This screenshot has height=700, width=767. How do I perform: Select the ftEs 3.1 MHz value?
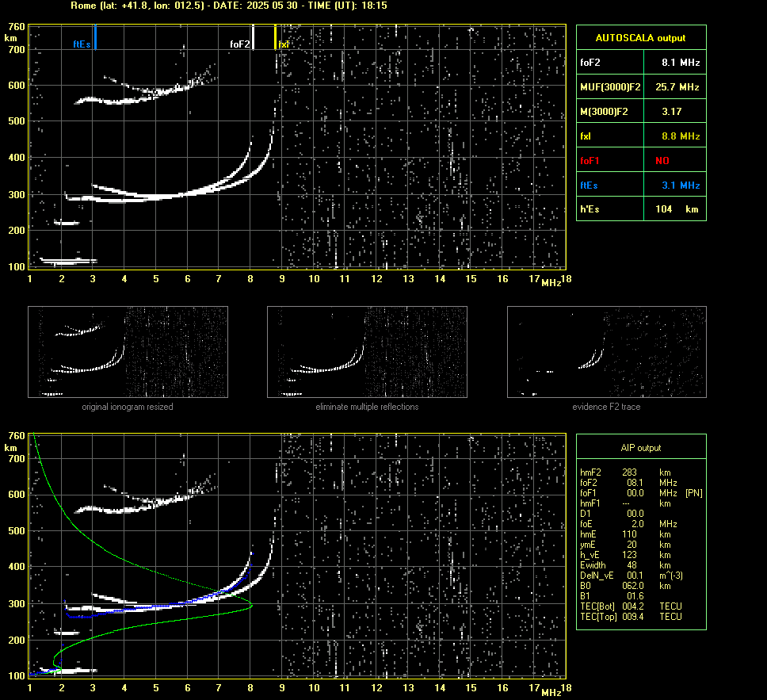(x=681, y=185)
